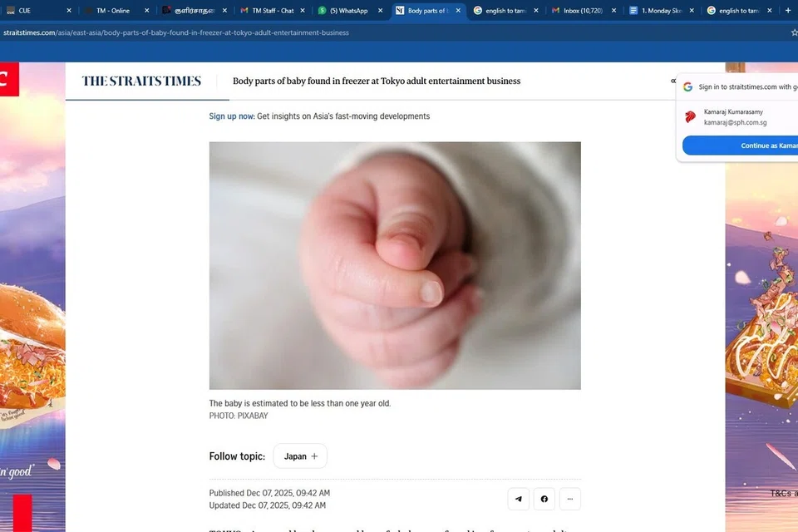Click Continue as Kamaraj button

pyautogui.click(x=741, y=145)
